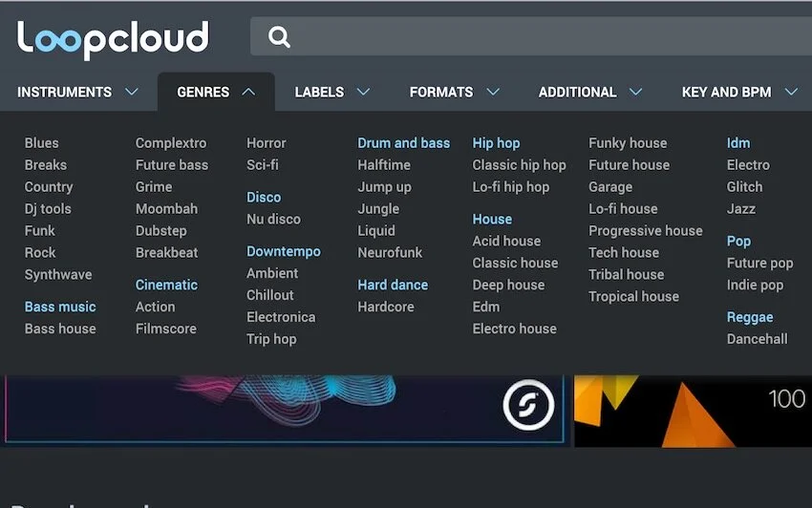Pick the Horror genre
Viewport: 812px width, 508px height.
click(x=267, y=143)
